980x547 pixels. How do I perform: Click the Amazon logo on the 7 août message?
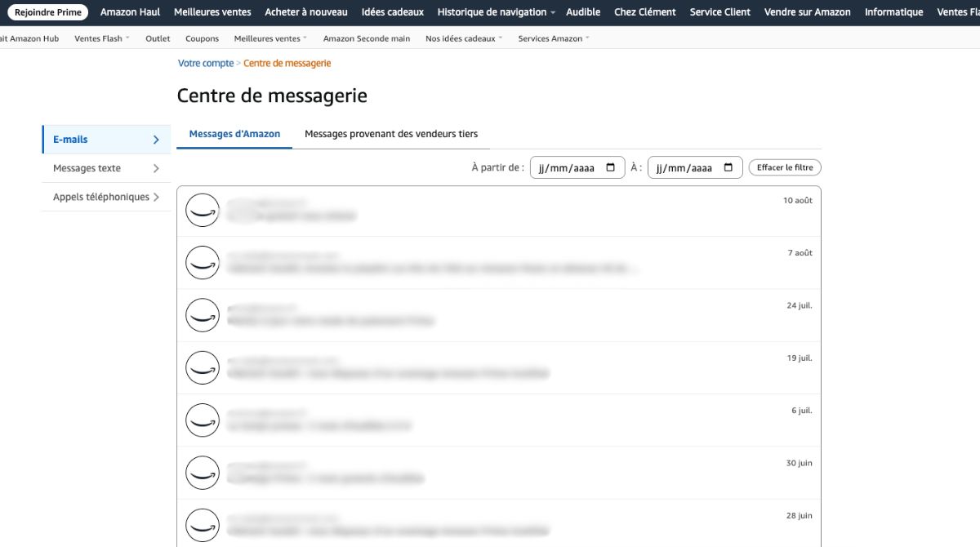203,263
